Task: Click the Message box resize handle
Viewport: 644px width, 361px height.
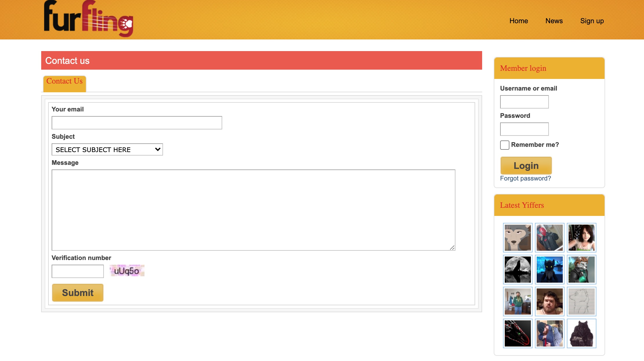Action: point(452,248)
